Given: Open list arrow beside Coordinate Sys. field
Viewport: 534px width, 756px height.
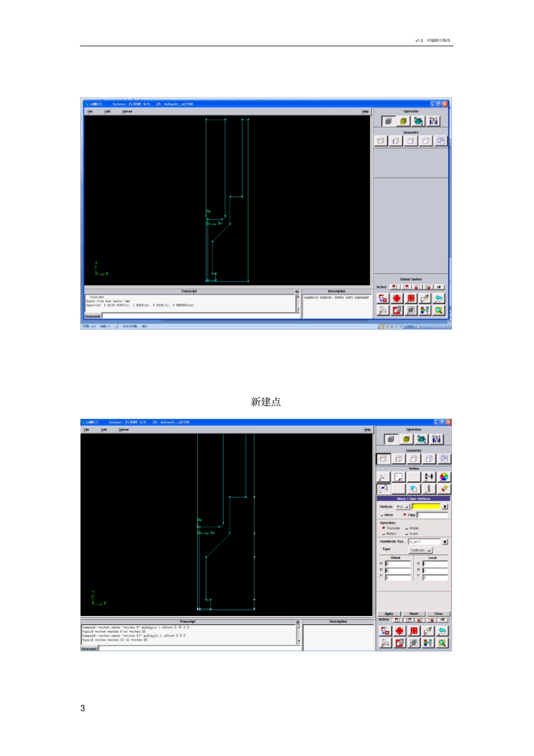Looking at the screenshot, I should 445,542.
